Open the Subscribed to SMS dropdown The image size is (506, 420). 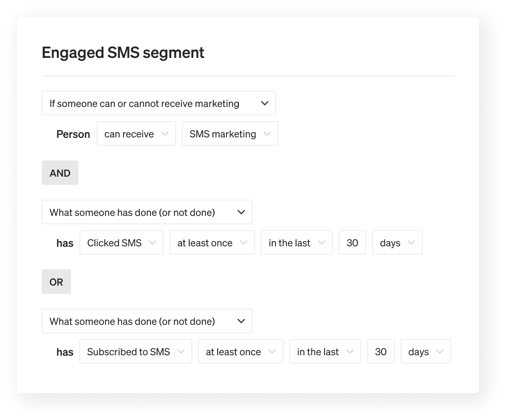pos(135,351)
